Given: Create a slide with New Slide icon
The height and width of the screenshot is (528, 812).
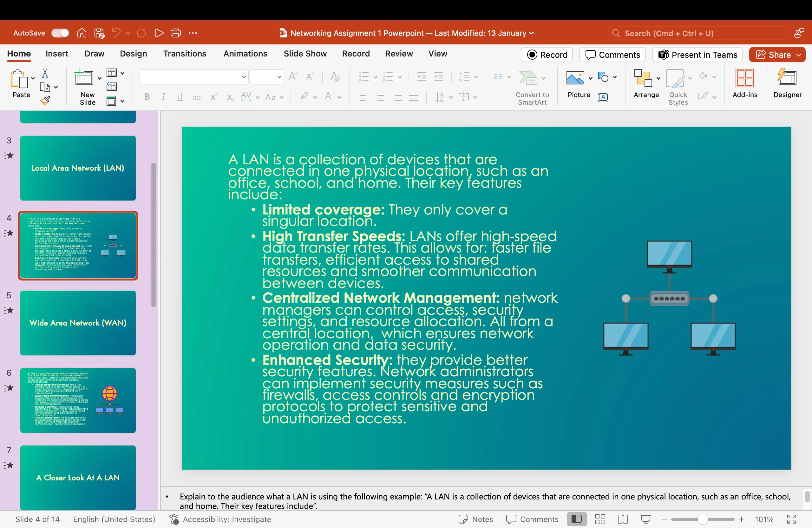Looking at the screenshot, I should 84,85.
